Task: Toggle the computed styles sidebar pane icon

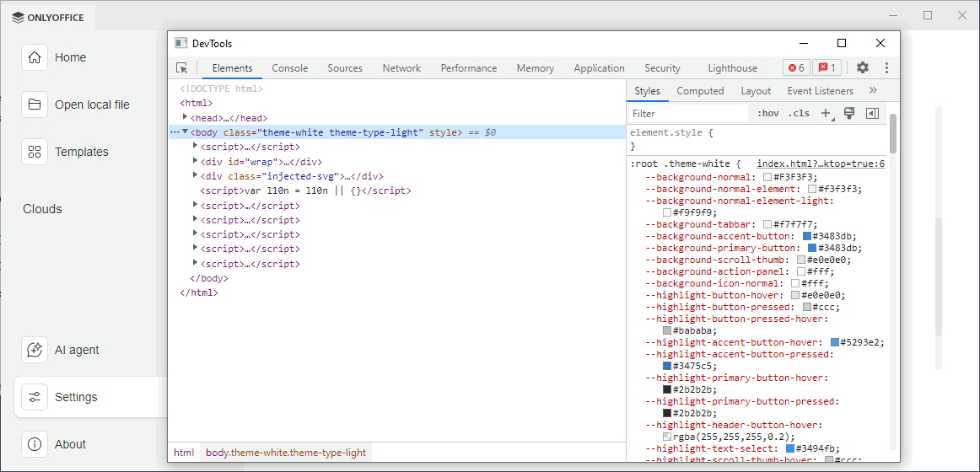Action: tap(873, 113)
